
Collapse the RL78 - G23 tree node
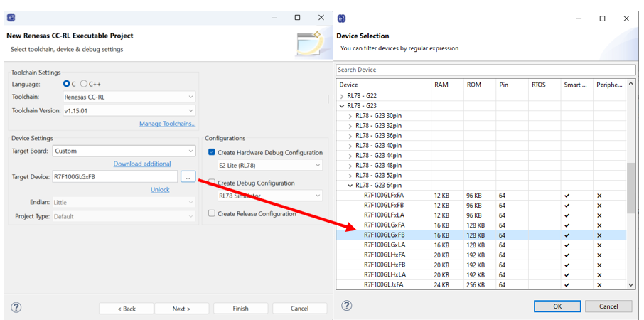[342, 105]
